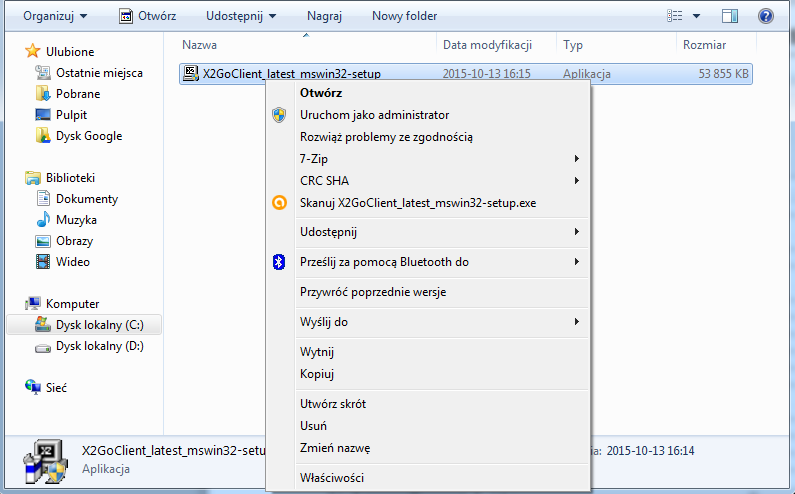Expand the 7-Zip submenu arrow
The width and height of the screenshot is (795, 494).
pos(576,159)
